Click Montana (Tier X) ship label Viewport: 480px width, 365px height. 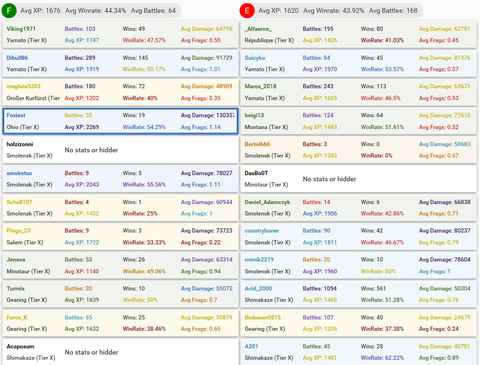[x=265, y=127]
